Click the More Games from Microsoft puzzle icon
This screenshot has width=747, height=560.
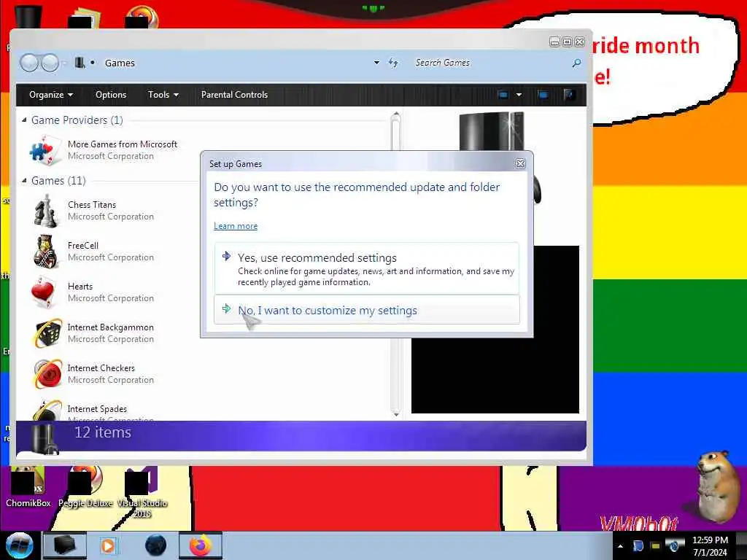(46, 150)
